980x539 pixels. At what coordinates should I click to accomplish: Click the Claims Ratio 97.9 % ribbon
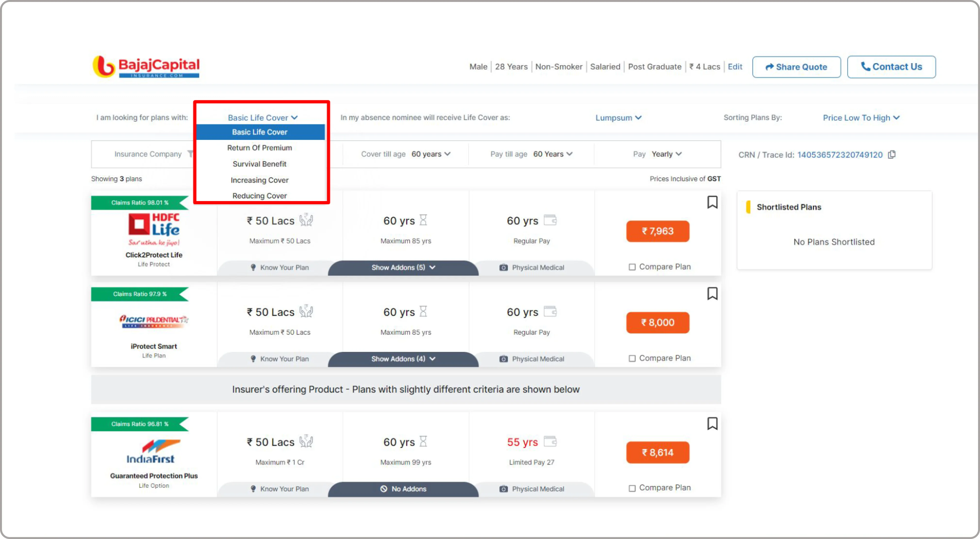(x=140, y=294)
